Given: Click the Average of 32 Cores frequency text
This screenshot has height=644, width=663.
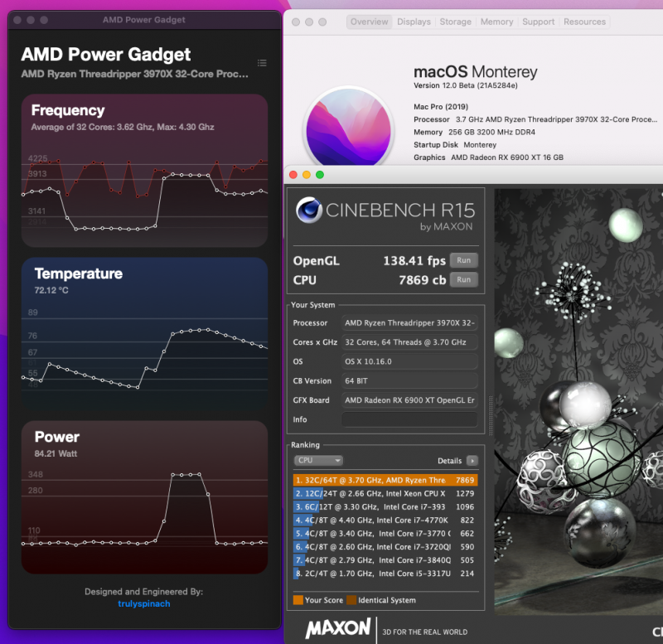Looking at the screenshot, I should (123, 127).
